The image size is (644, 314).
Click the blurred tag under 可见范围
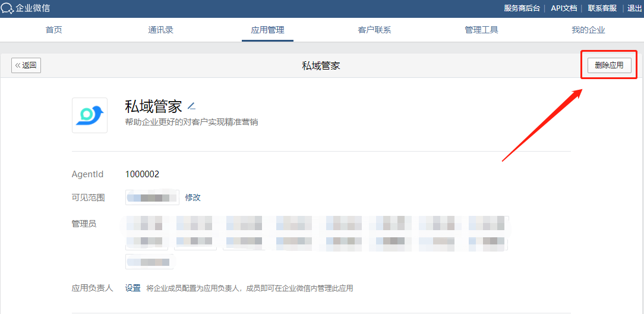pyautogui.click(x=152, y=197)
